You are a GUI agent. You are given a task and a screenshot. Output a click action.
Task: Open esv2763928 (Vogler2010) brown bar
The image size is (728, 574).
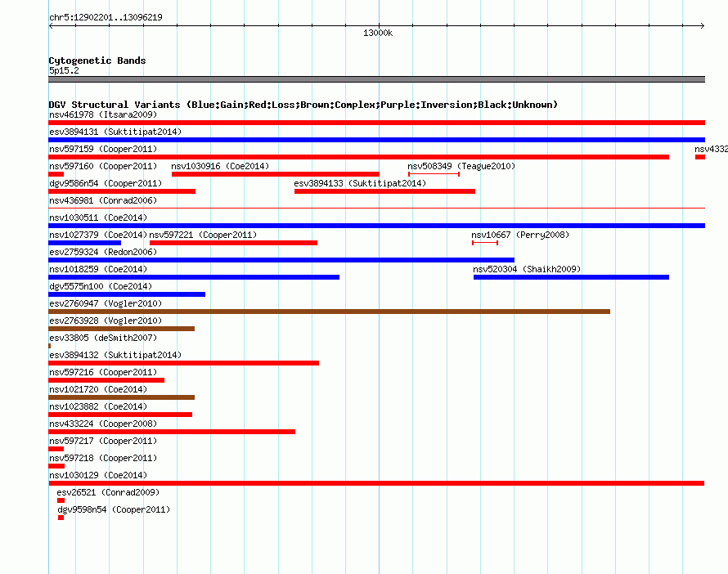tap(121, 329)
